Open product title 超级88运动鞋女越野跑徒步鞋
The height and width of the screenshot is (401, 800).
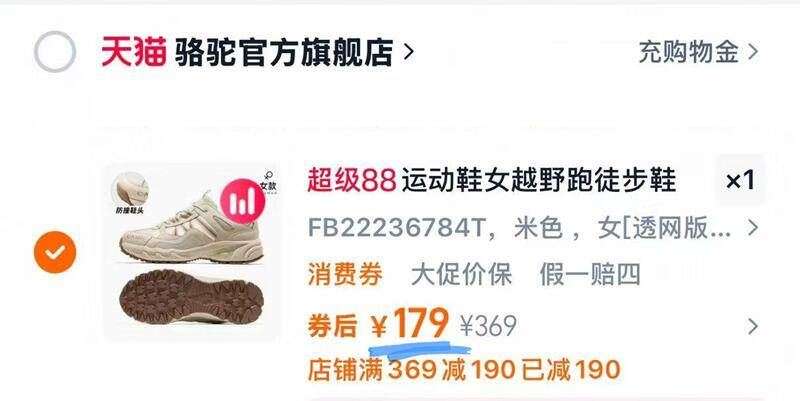tap(492, 181)
